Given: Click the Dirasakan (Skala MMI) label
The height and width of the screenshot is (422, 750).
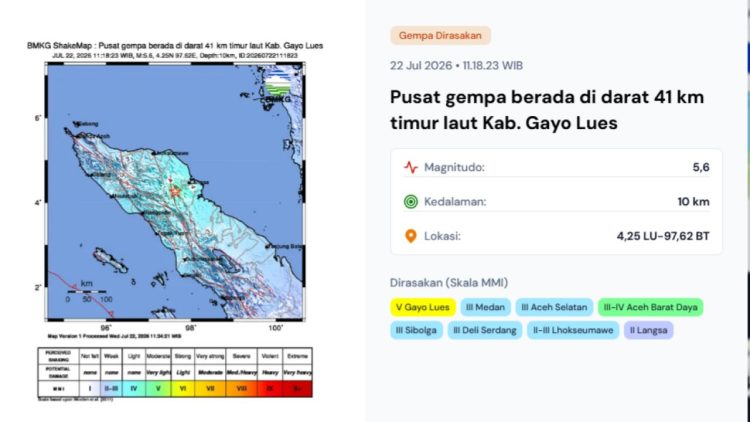Looking at the screenshot, I should 449,283.
